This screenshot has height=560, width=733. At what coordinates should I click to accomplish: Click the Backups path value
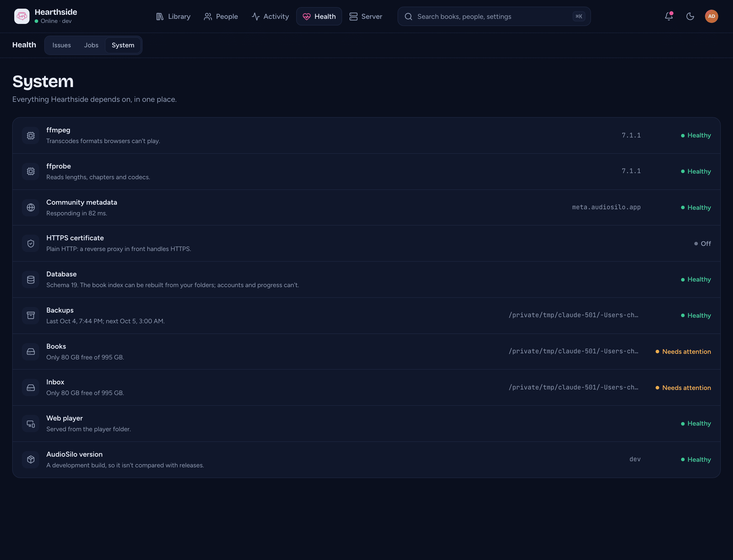[574, 315]
